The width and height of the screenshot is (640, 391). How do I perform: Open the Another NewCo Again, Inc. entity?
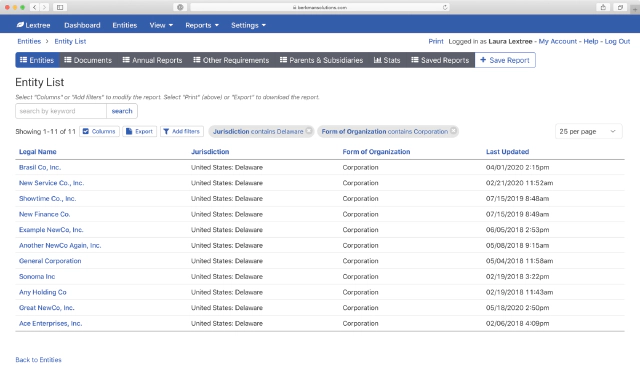pyautogui.click(x=60, y=245)
